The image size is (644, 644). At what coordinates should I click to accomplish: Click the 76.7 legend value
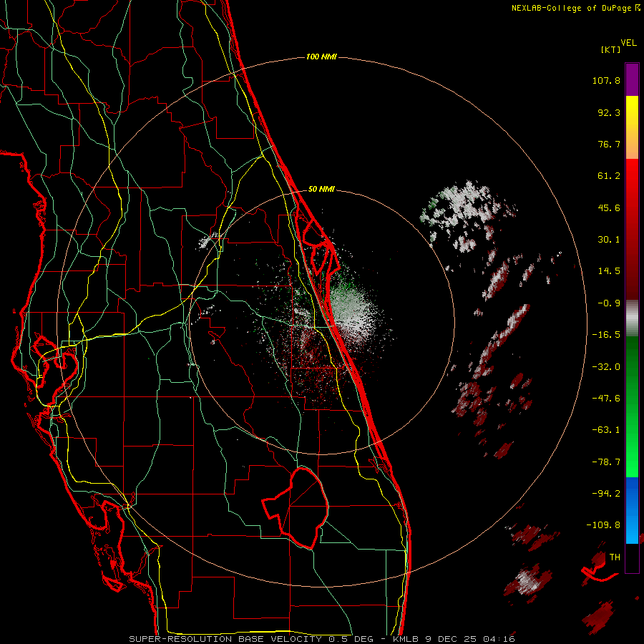coord(609,144)
